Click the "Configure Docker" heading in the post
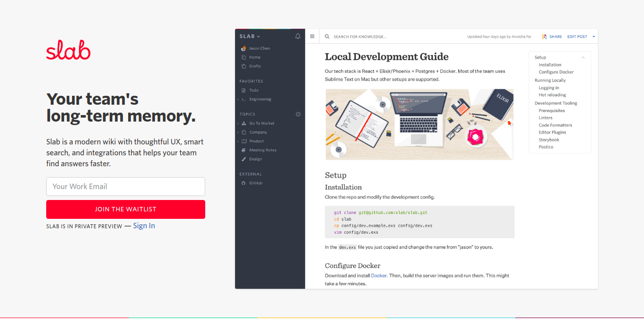644x329 pixels. 353,265
